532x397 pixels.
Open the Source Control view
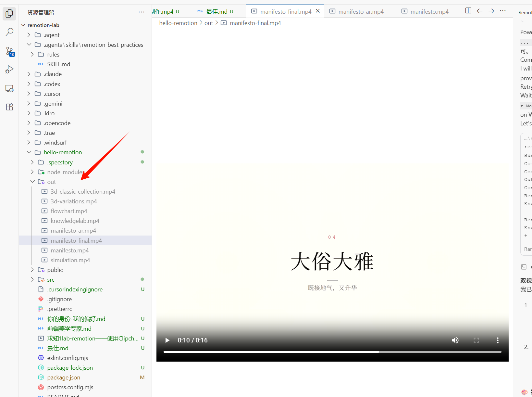(9, 51)
